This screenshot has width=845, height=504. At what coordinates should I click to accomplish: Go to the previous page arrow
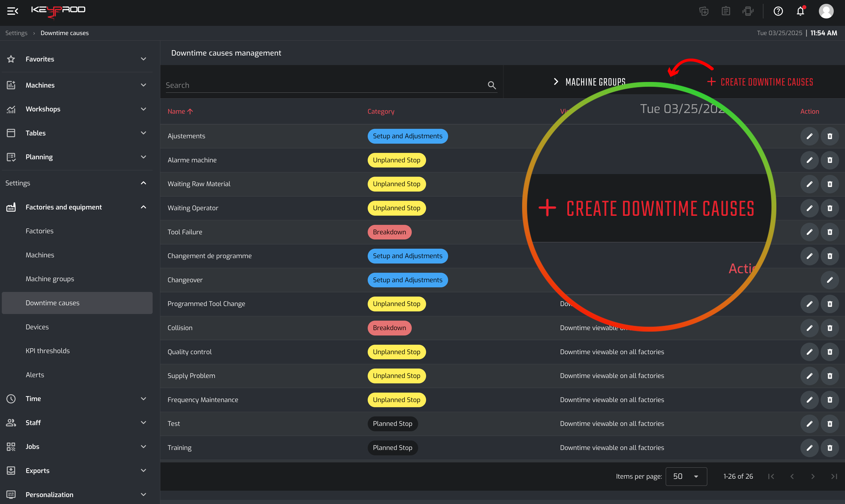792,477
